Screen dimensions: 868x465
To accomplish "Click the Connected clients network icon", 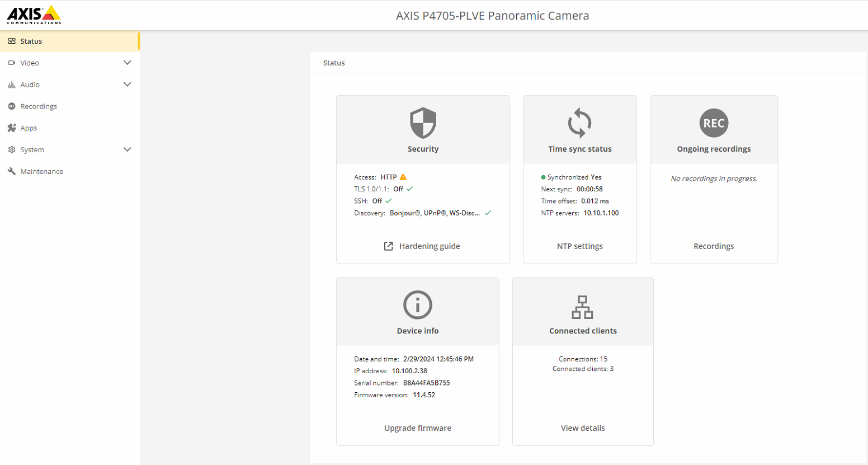I will tap(582, 307).
